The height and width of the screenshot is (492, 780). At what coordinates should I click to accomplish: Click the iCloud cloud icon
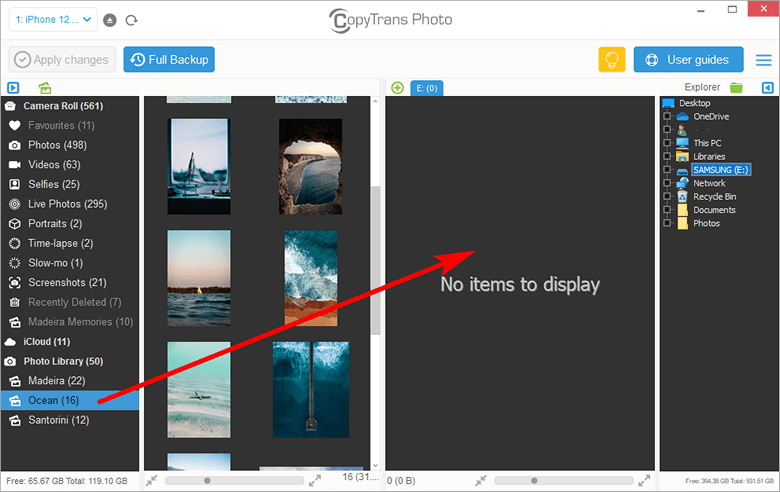[10, 342]
